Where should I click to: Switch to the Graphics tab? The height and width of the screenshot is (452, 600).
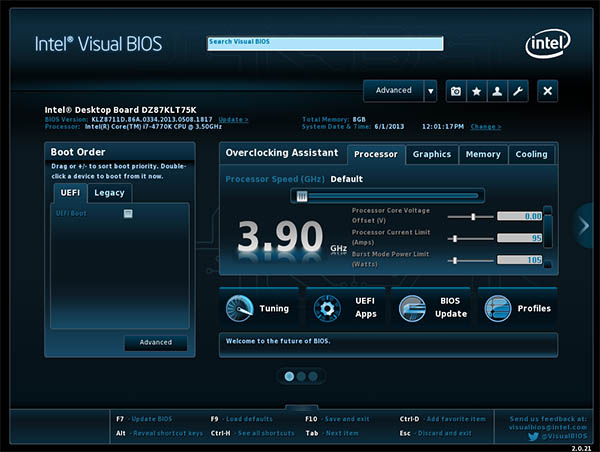pyautogui.click(x=432, y=154)
